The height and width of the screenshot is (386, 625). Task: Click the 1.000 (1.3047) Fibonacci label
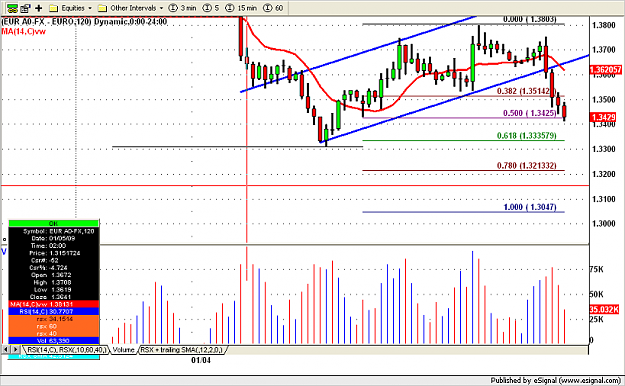tap(530, 207)
